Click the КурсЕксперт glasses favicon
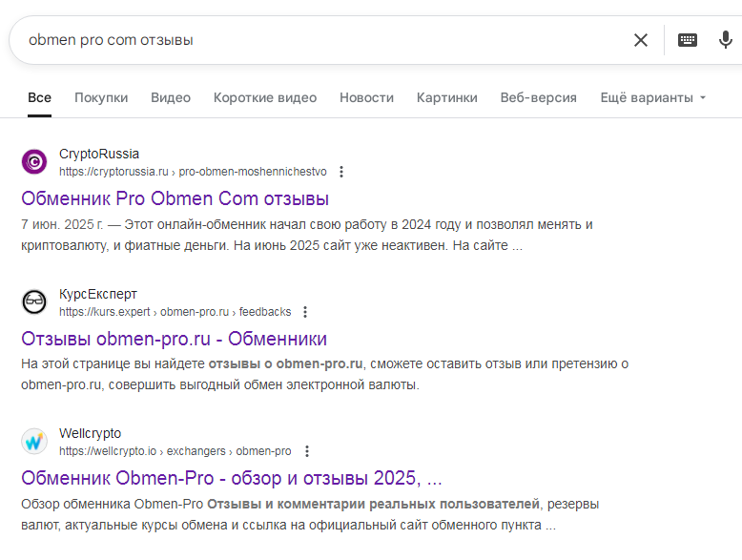Viewport: 742px width, 560px height. 34,301
